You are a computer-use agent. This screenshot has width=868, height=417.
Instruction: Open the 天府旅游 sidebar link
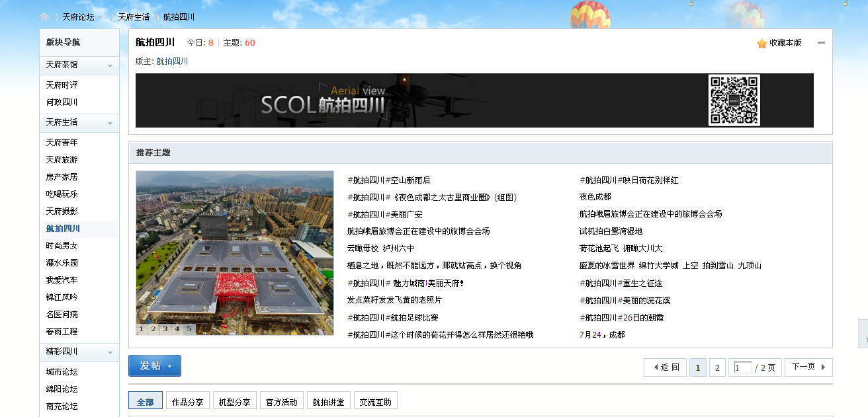(x=62, y=160)
